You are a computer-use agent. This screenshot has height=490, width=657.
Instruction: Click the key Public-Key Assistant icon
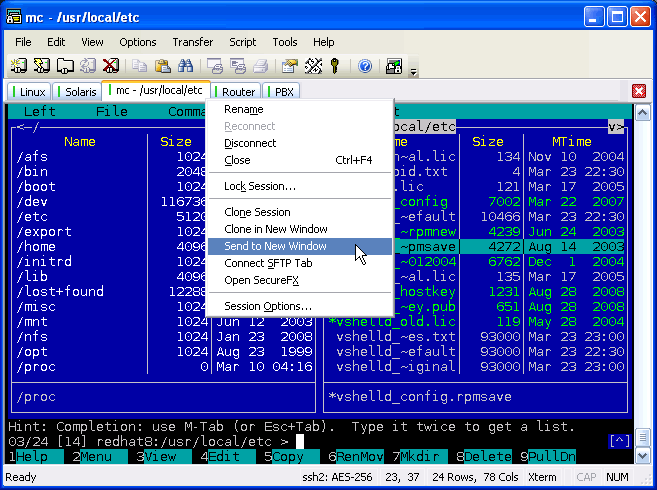pyautogui.click(x=335, y=66)
